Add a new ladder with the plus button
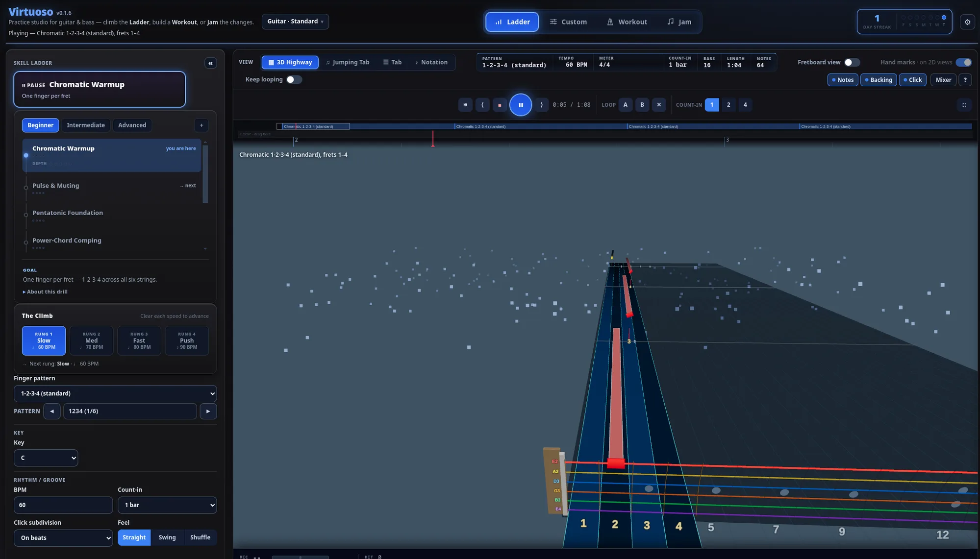The width and height of the screenshot is (980, 559). click(x=201, y=125)
